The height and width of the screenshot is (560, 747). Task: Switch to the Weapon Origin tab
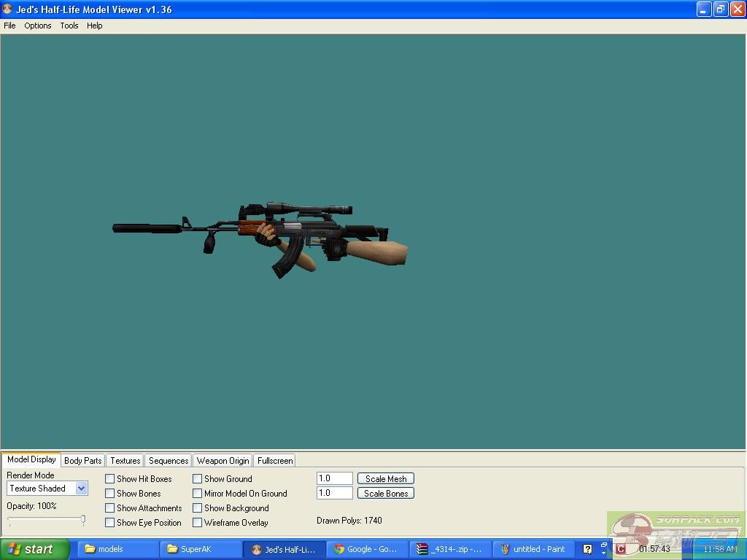(223, 461)
